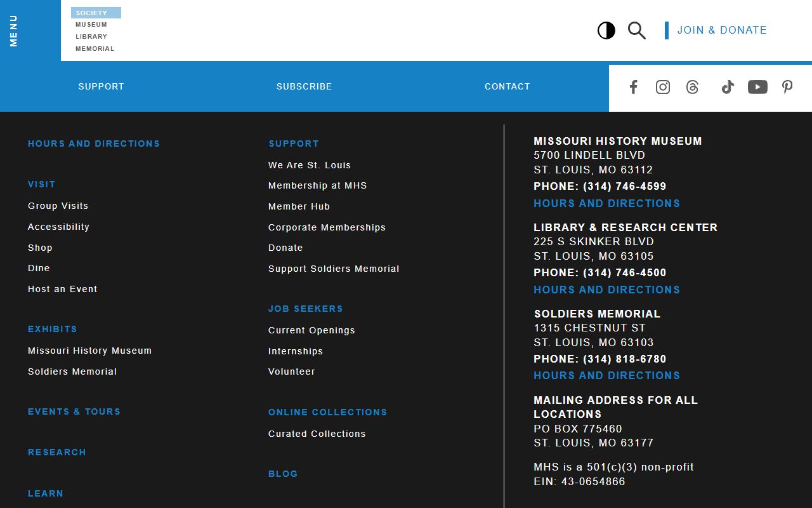The height and width of the screenshot is (508, 812).
Task: Open the Accessibility page link
Action: pos(59,227)
